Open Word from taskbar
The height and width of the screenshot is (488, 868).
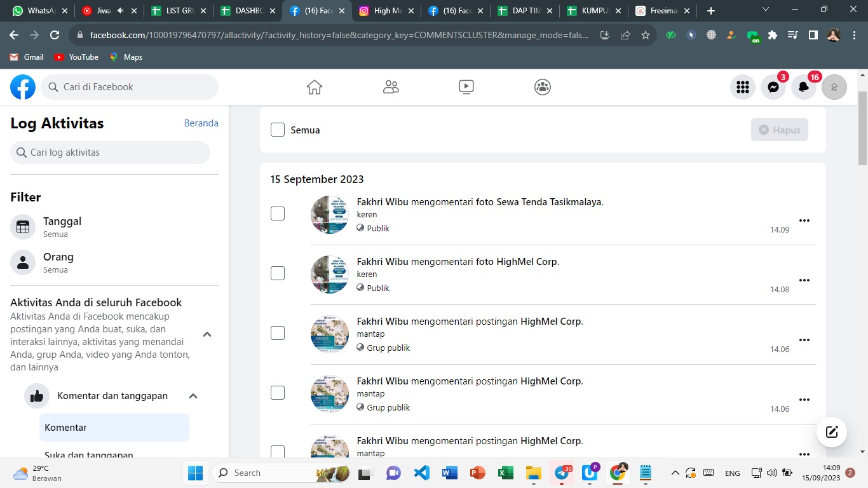tap(450, 473)
